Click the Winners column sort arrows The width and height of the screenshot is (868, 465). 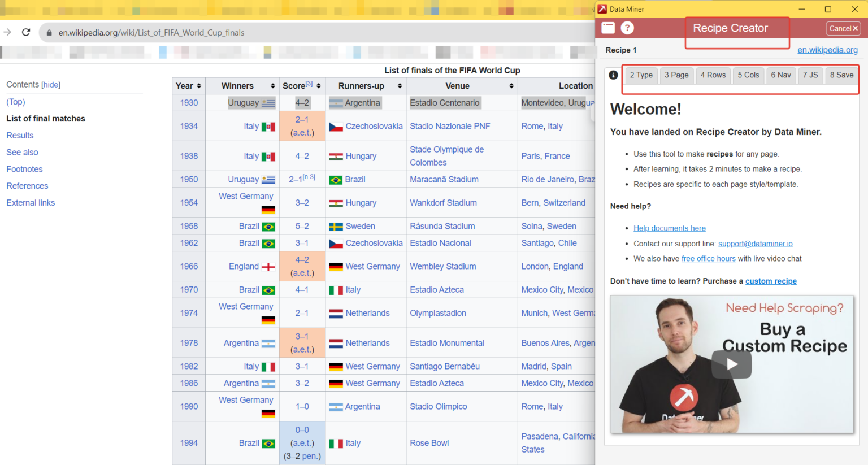point(272,85)
